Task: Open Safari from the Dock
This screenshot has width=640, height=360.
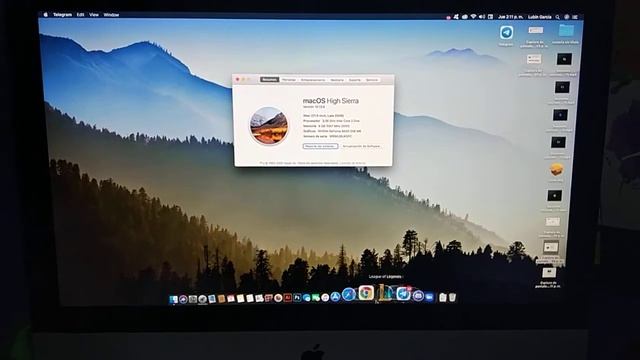Action: pos(349,294)
